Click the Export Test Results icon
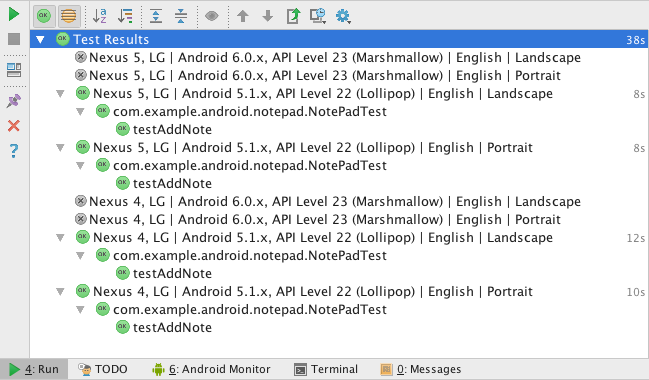Viewport: 649px width, 380px height. pyautogui.click(x=293, y=16)
